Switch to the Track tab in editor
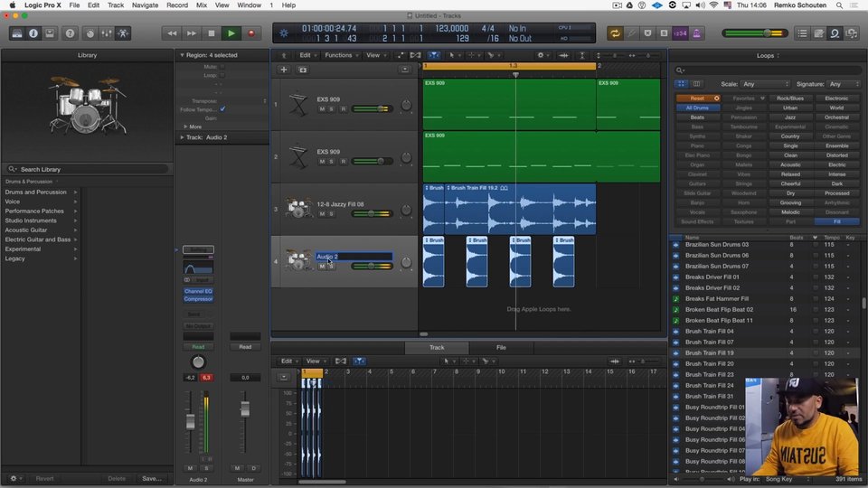Screen dimensions: 868x488 (437, 347)
